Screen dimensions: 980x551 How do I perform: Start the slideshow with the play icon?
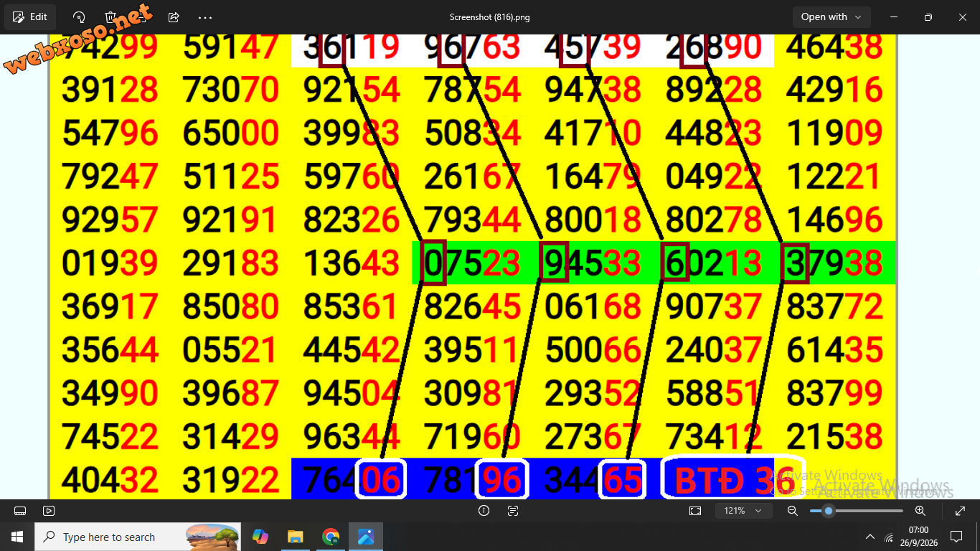click(x=49, y=511)
